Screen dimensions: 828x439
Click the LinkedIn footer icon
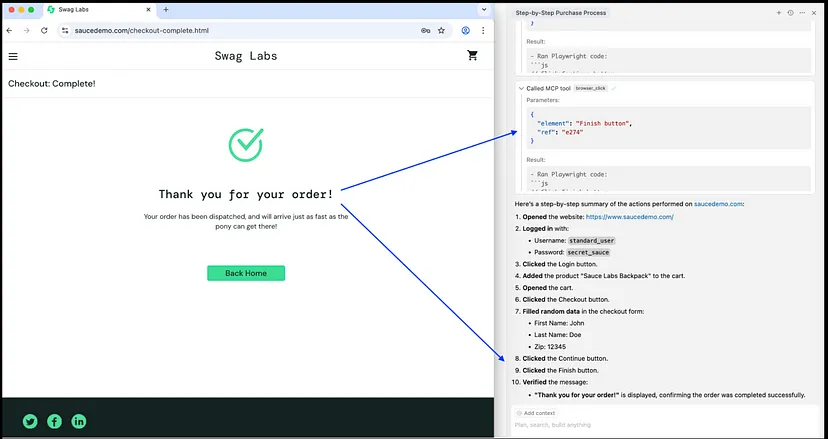pyautogui.click(x=79, y=421)
